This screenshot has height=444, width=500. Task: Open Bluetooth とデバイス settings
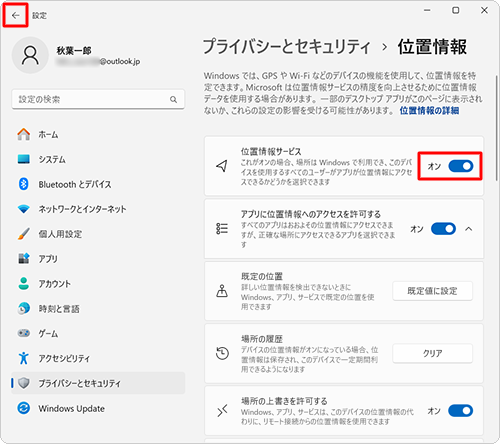(x=98, y=184)
